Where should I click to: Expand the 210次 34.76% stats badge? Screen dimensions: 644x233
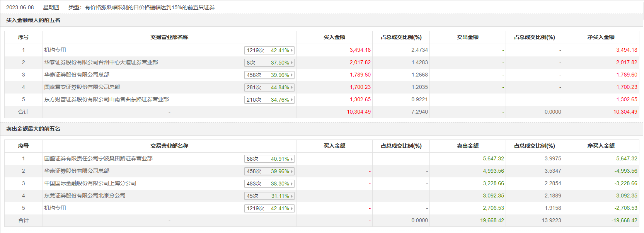click(x=269, y=100)
